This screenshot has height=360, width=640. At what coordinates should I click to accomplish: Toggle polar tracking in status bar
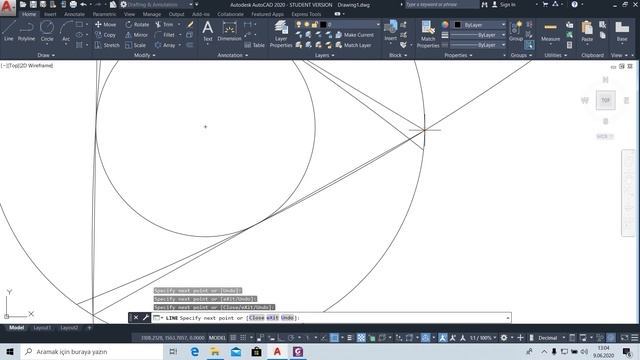point(291,338)
